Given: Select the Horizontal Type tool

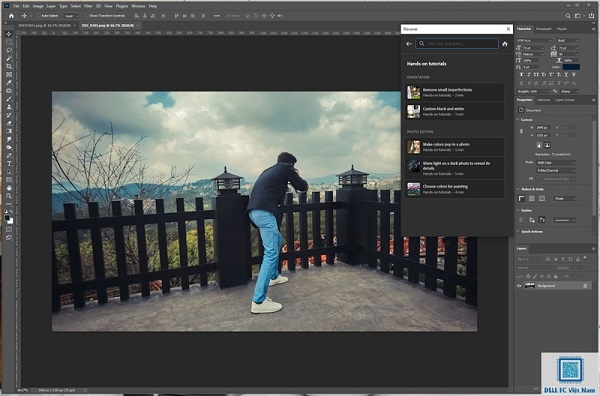Looking at the screenshot, I should click(9, 163).
